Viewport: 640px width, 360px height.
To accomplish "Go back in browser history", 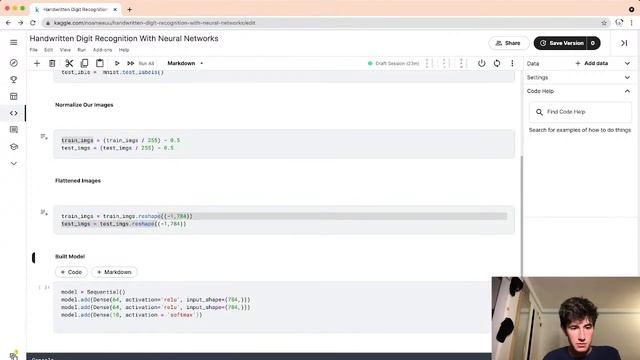I will 8,23.
